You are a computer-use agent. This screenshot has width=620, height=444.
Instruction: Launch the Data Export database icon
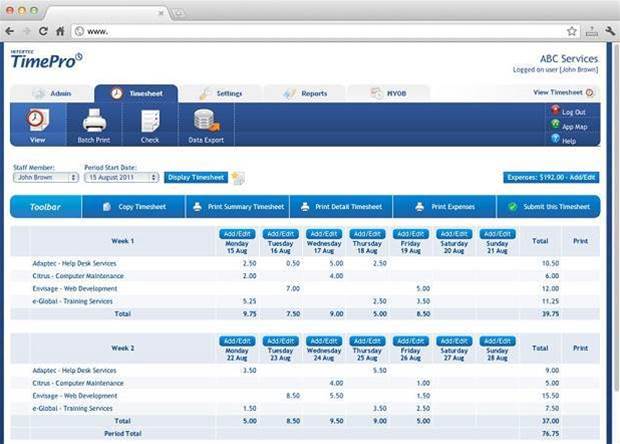point(206,121)
